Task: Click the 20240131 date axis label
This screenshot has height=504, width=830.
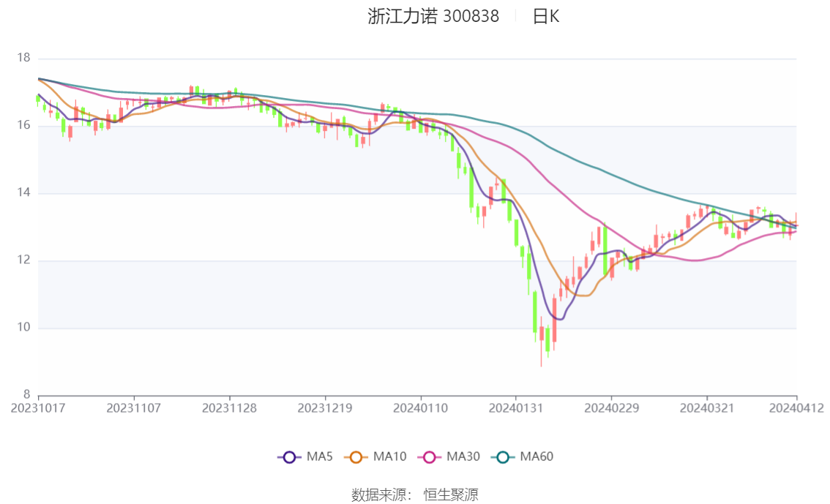Action: (x=515, y=408)
